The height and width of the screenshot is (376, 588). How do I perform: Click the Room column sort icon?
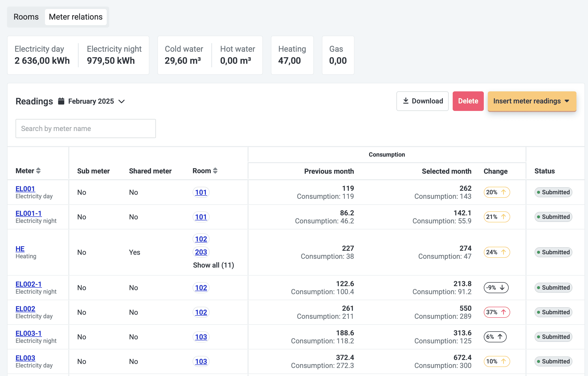click(215, 171)
